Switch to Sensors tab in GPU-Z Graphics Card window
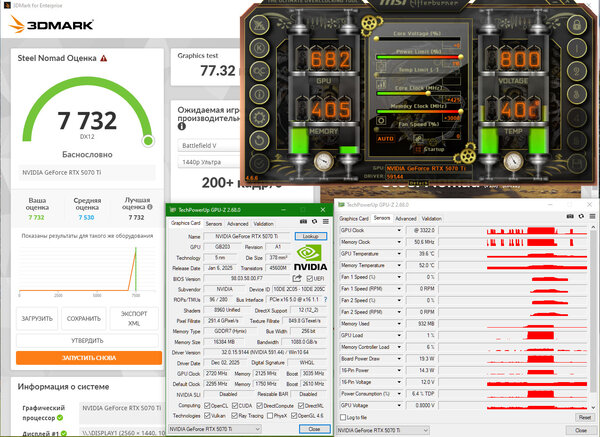 pos(214,224)
